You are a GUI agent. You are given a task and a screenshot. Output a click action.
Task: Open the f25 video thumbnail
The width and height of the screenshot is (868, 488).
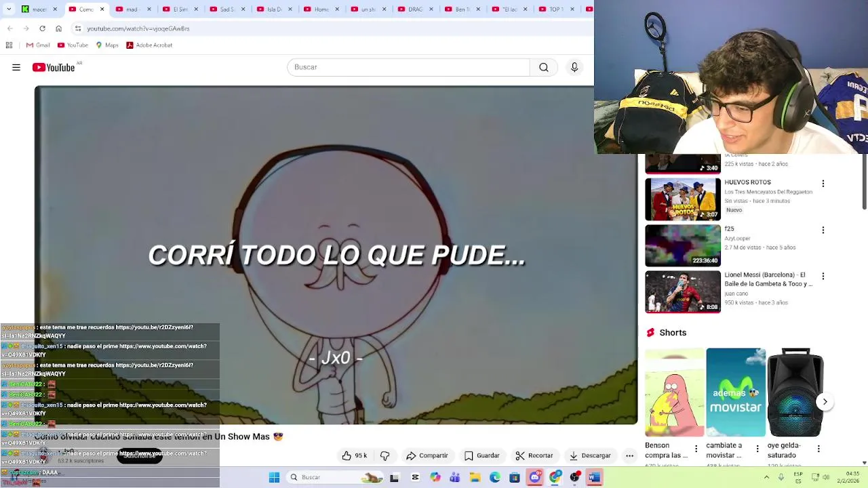[683, 245]
